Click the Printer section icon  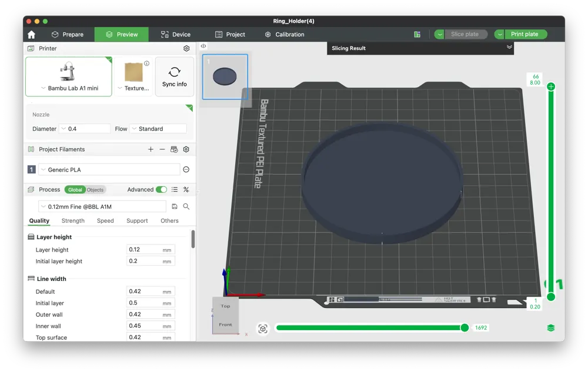[x=31, y=48]
